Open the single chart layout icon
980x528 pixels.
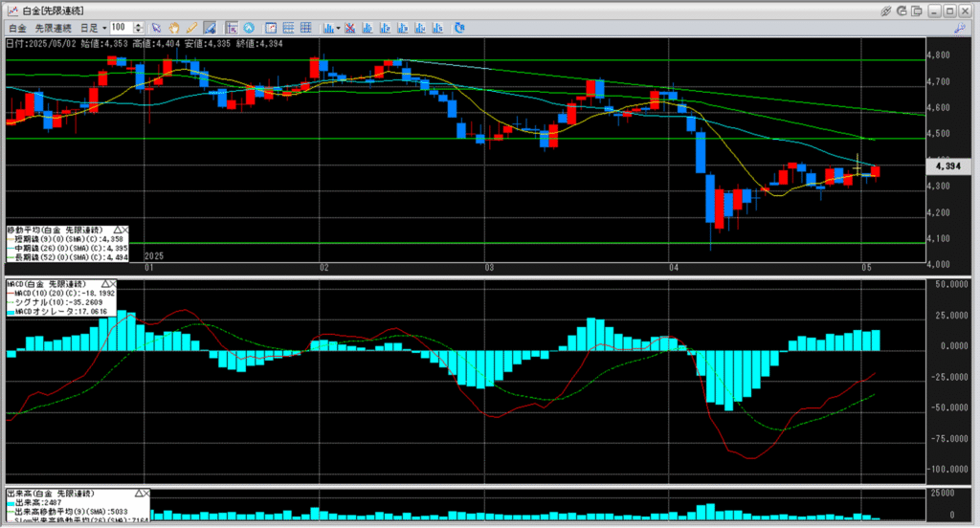click(x=271, y=28)
